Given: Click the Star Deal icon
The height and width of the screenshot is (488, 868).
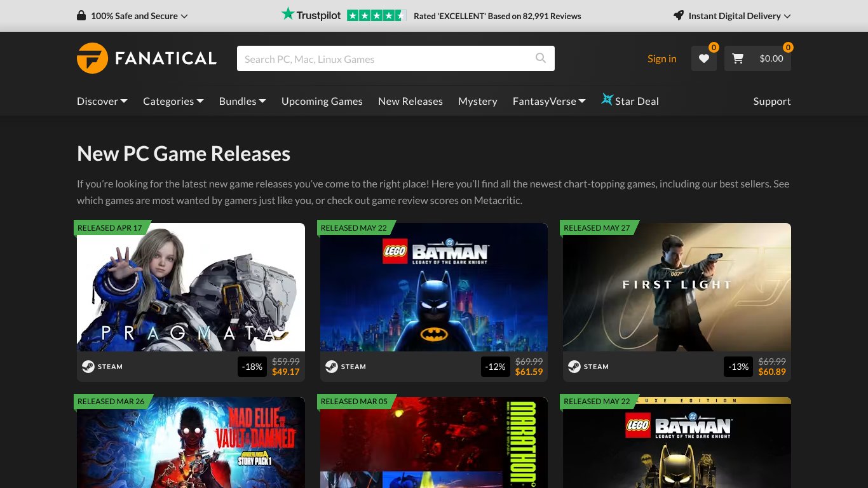Looking at the screenshot, I should point(607,100).
